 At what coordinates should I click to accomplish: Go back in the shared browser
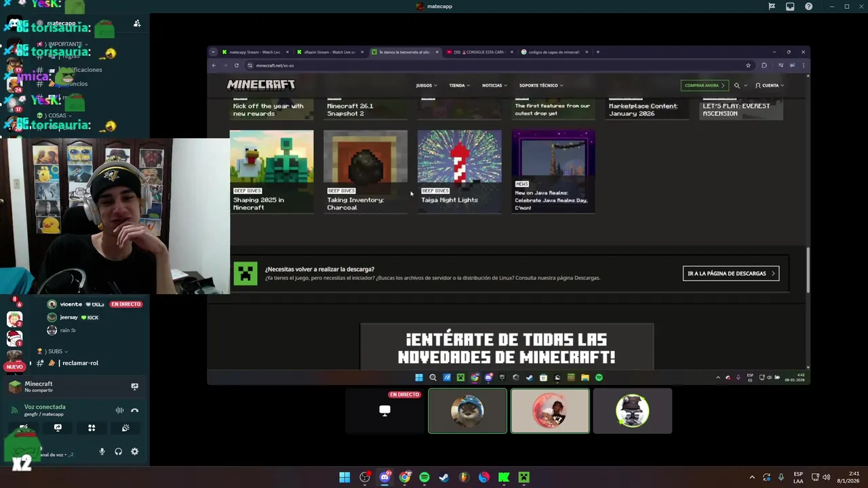coord(214,65)
